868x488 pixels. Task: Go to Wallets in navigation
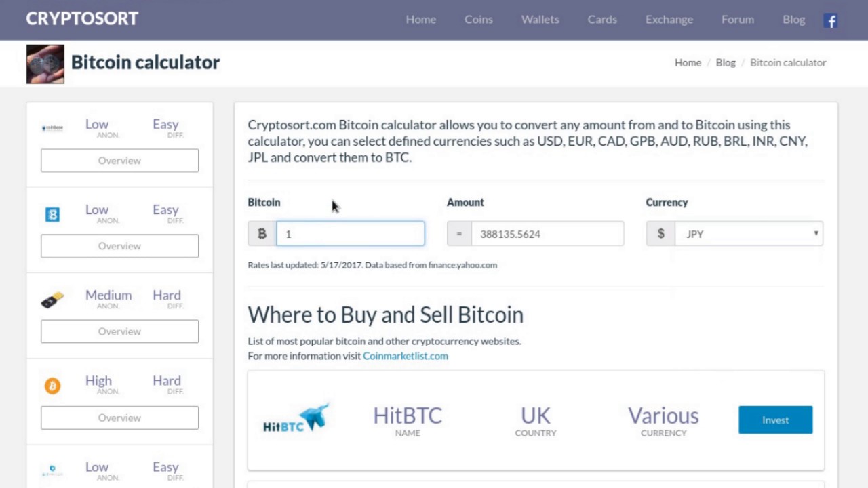click(x=540, y=20)
